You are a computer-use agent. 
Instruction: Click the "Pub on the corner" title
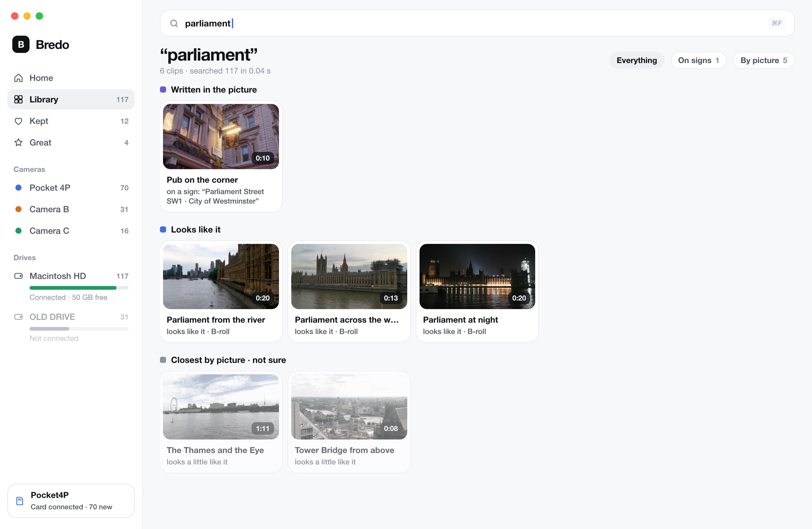pos(202,180)
